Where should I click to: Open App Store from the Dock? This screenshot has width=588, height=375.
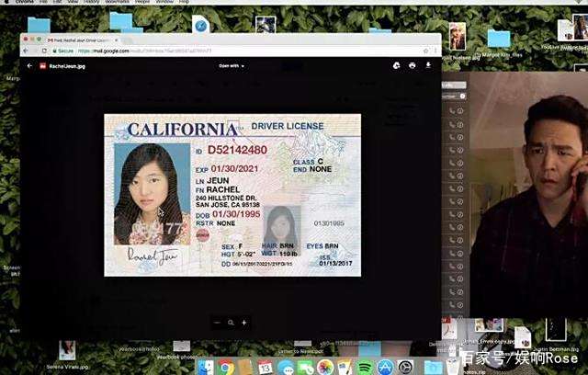385,367
